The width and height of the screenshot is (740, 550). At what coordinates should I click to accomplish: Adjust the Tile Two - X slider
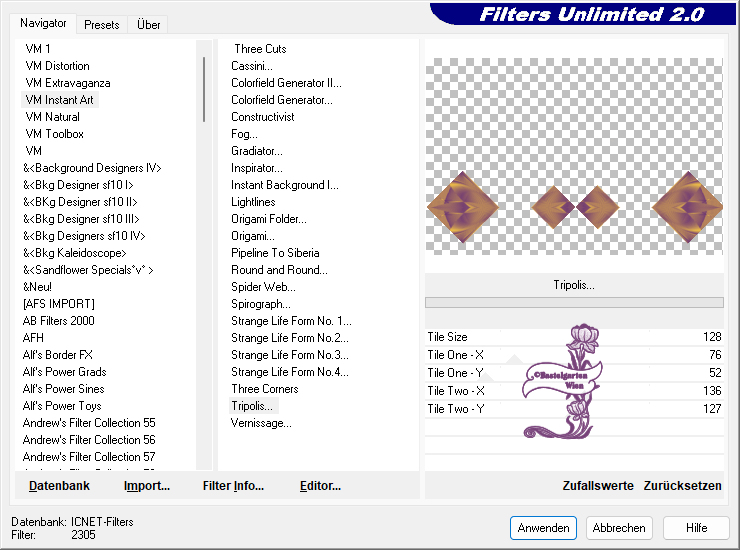[x=574, y=390]
